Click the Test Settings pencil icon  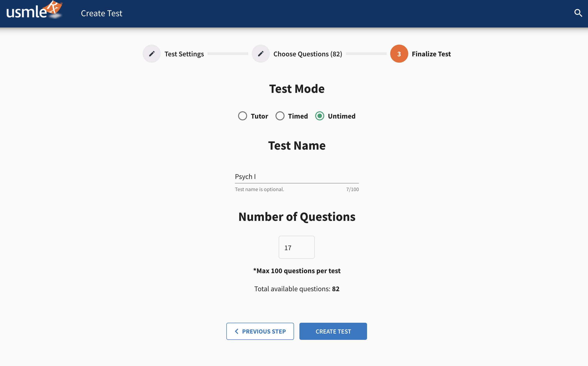(152, 54)
